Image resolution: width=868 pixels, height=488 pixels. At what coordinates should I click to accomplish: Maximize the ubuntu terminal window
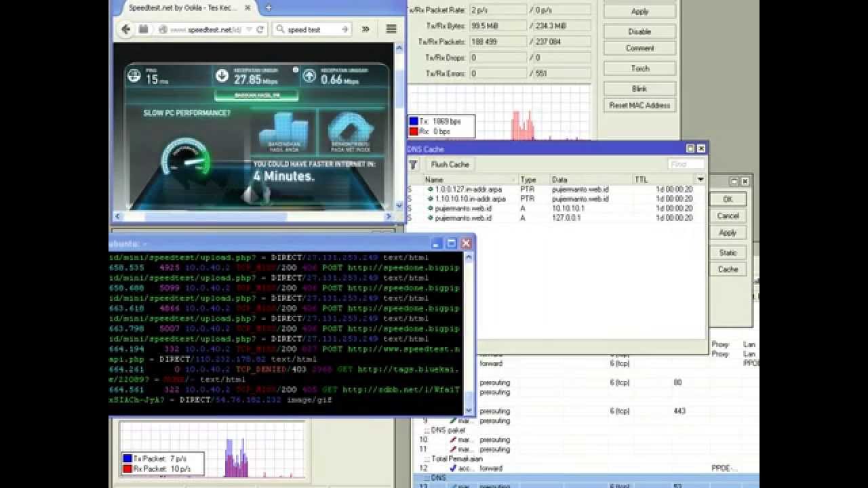click(451, 243)
